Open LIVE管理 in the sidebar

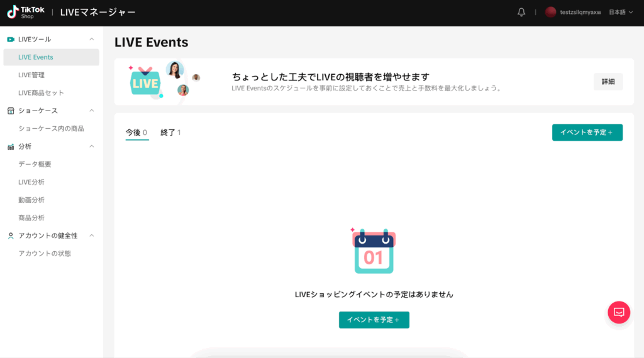31,75
